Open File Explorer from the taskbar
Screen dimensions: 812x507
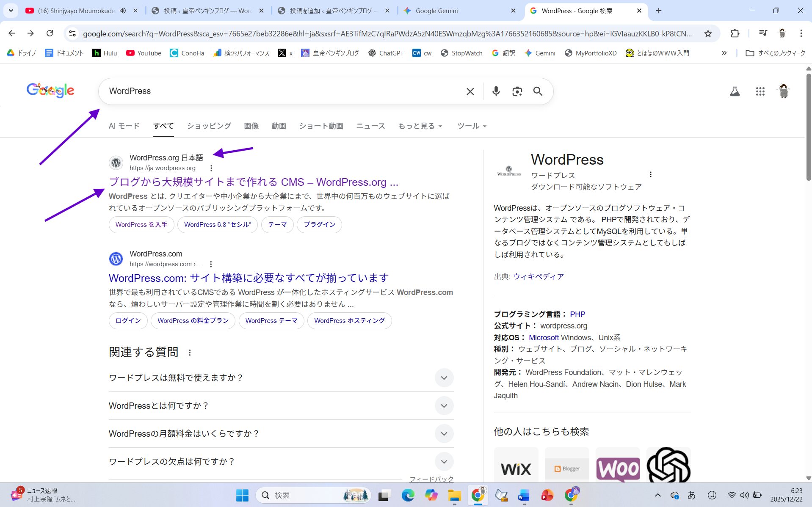(454, 495)
